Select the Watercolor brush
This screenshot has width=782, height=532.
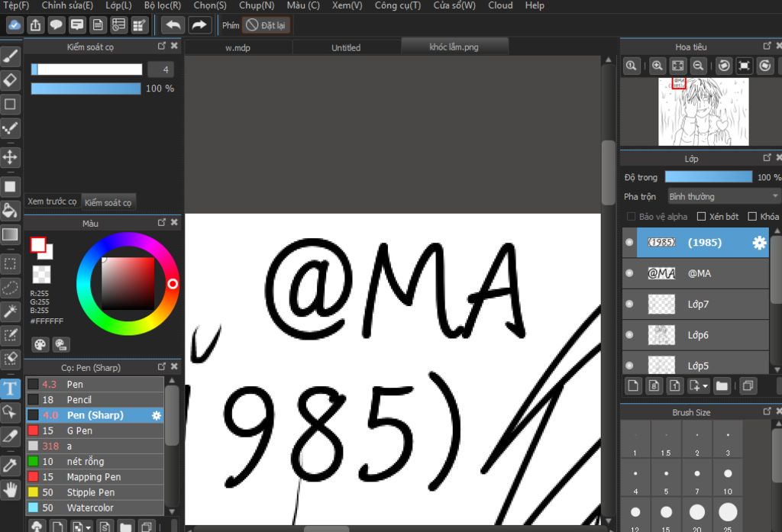(95, 508)
